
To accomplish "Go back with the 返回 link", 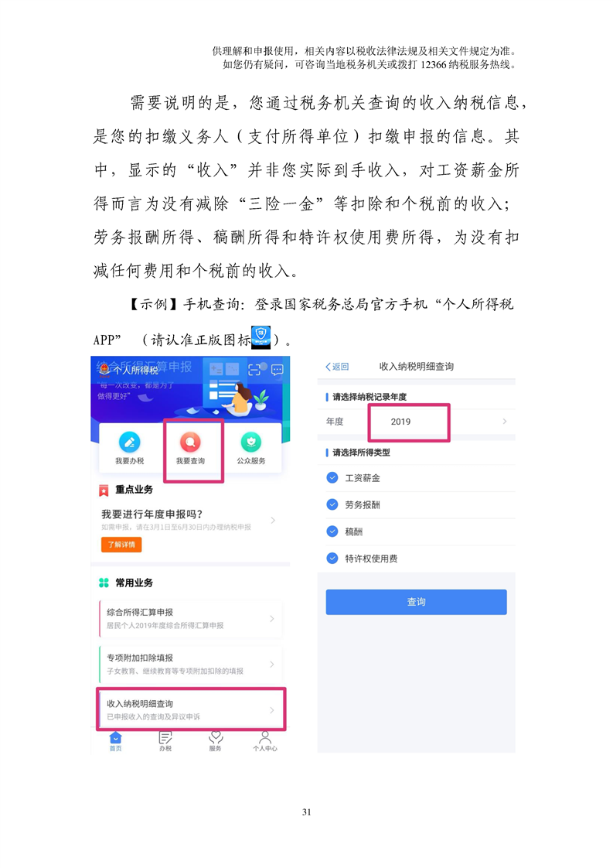I will pyautogui.click(x=337, y=367).
